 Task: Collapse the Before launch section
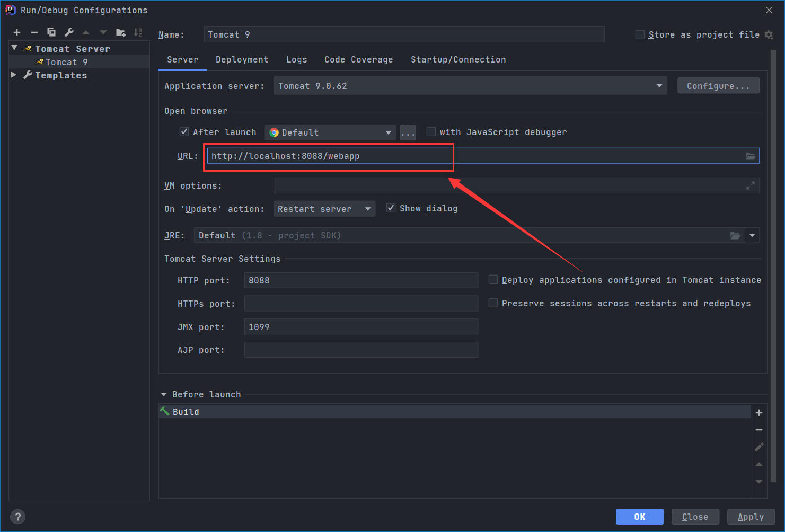click(x=164, y=394)
